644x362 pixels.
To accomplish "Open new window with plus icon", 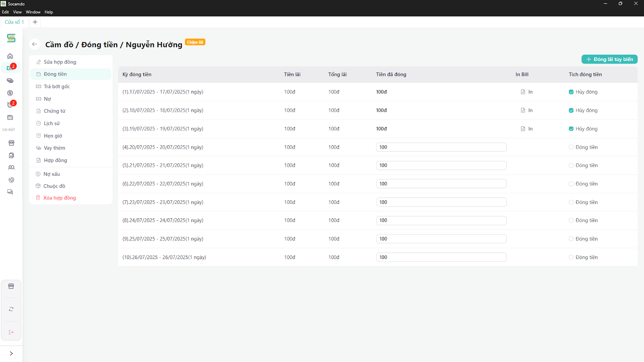I will [x=35, y=22].
